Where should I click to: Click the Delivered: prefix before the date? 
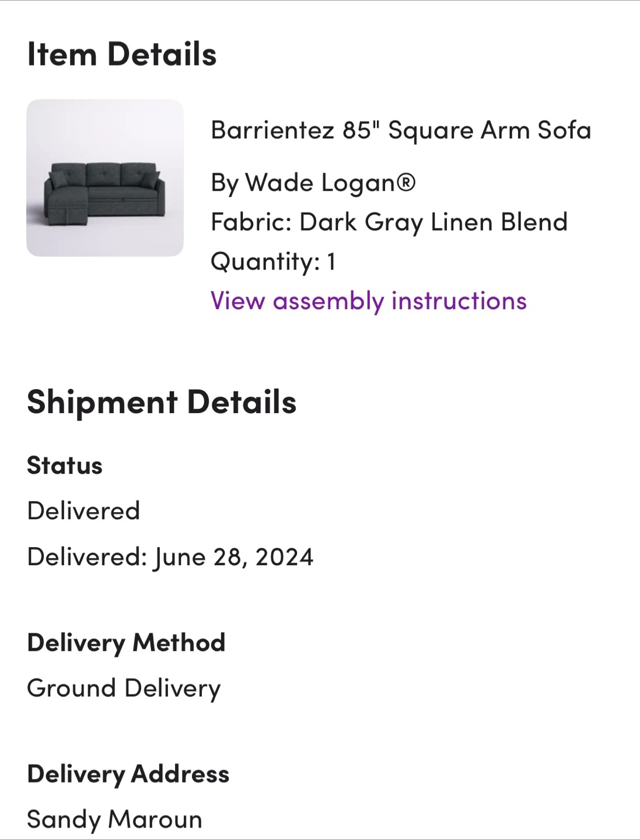[88, 557]
